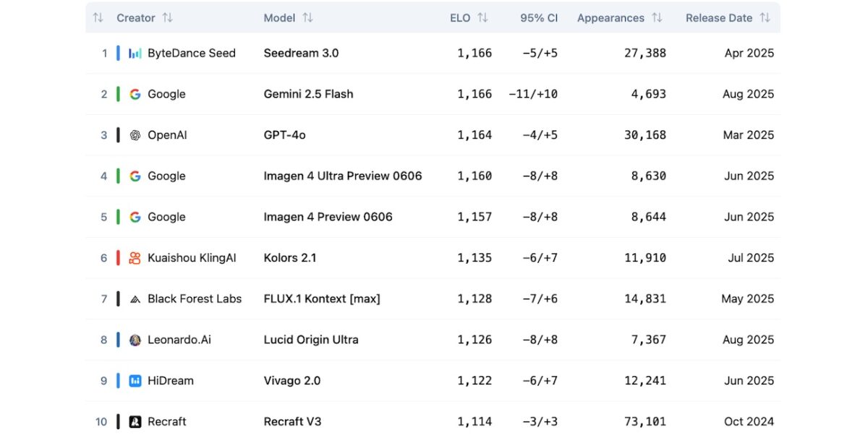Open the Imagen 4 Ultra Preview 0606 entry
This screenshot has height=438, width=868.
(342, 176)
